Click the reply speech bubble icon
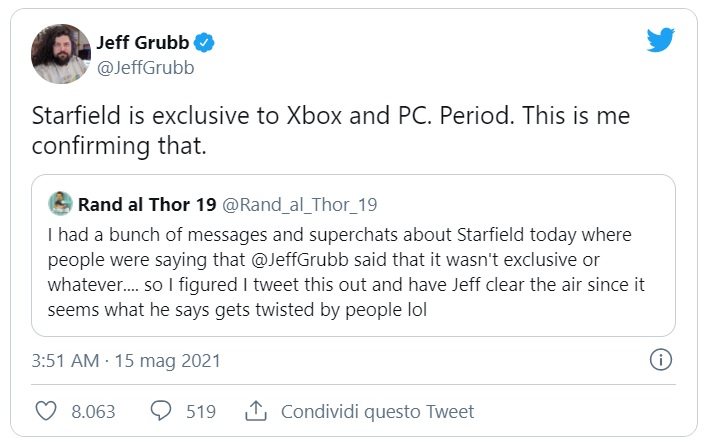Image resolution: width=709 pixels, height=442 pixels. click(x=162, y=411)
